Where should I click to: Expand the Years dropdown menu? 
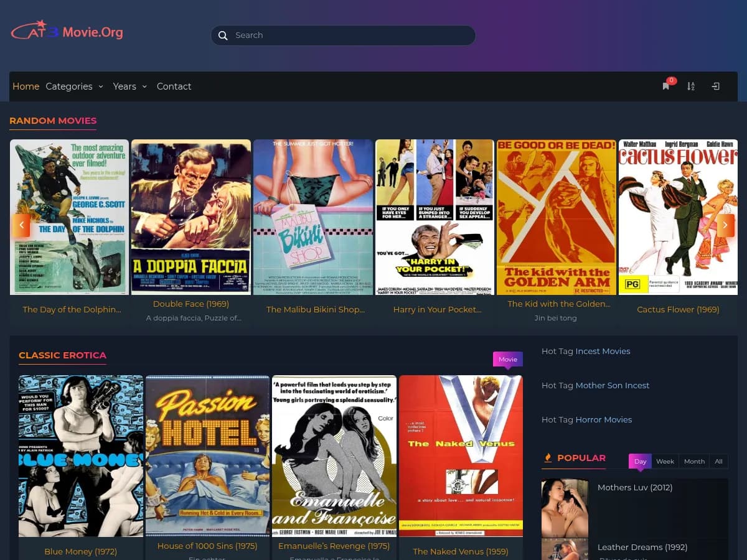point(129,86)
